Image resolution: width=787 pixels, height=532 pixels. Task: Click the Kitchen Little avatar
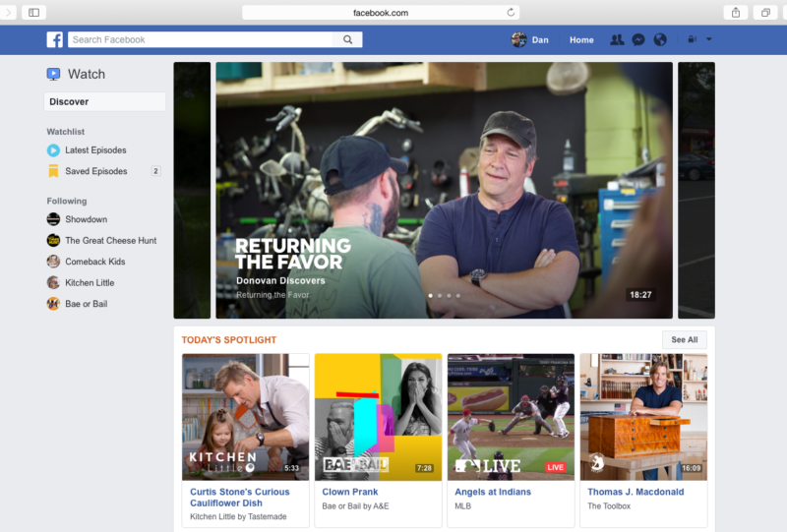[53, 282]
